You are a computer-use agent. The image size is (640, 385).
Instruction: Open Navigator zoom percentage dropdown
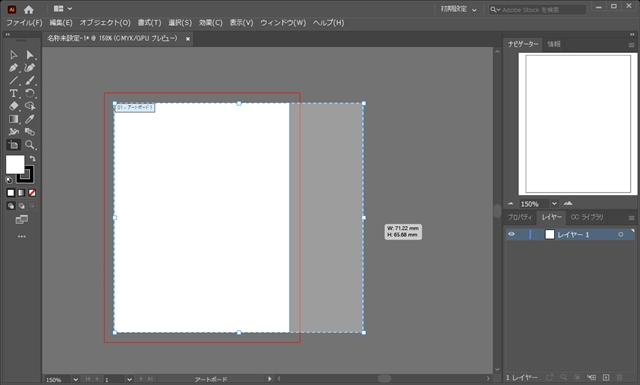pos(554,203)
